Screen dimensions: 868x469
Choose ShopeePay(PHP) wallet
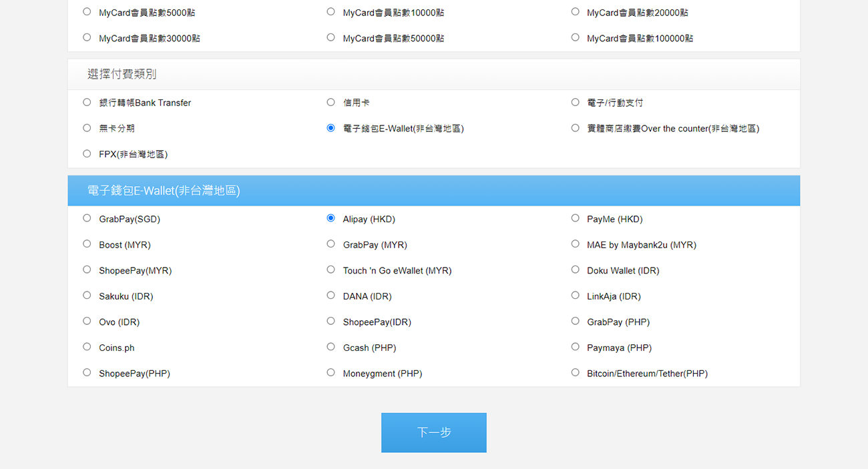(87, 374)
